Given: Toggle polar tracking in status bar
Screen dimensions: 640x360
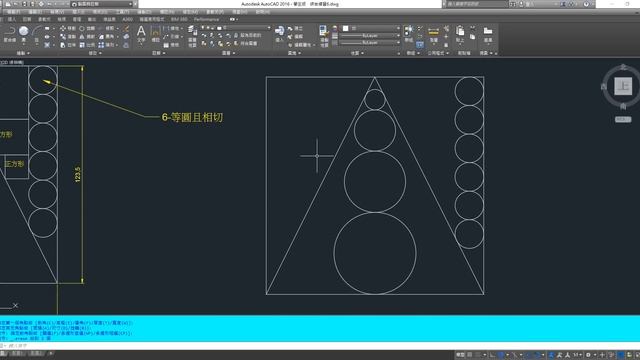Looking at the screenshot, I should point(500,355).
